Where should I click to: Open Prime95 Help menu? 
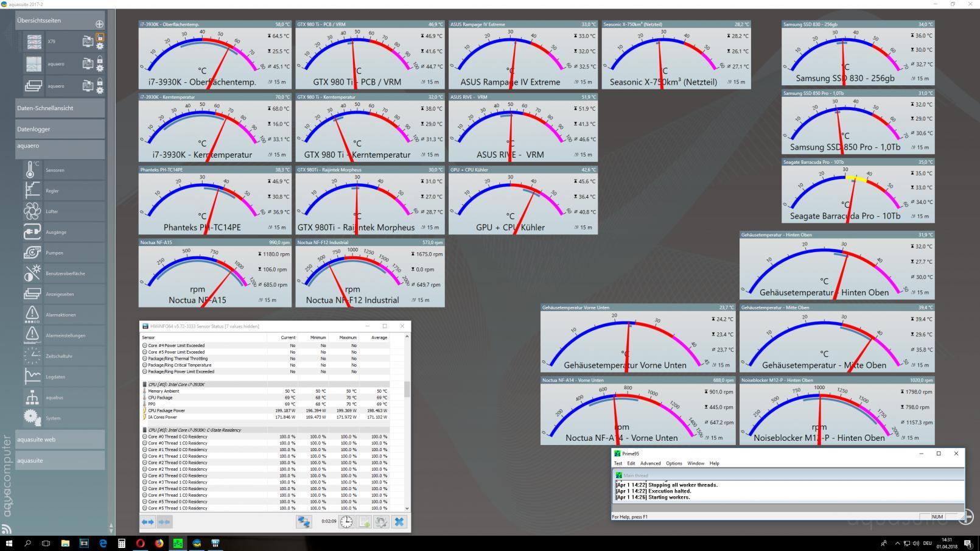coord(714,463)
